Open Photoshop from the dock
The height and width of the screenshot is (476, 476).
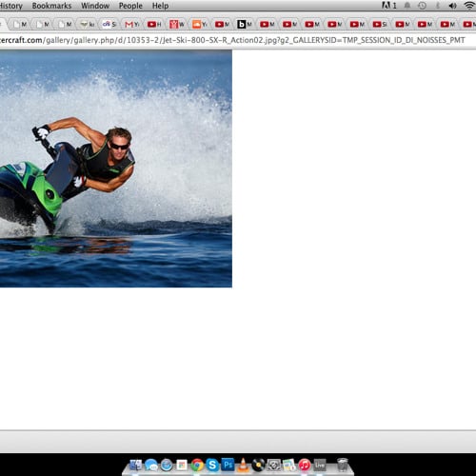(228, 465)
